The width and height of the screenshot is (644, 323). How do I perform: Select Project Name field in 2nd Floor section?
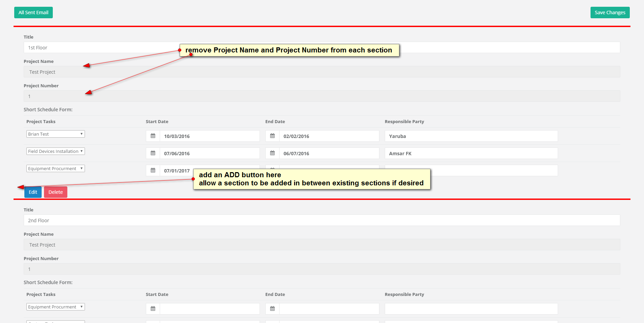pyautogui.click(x=322, y=245)
